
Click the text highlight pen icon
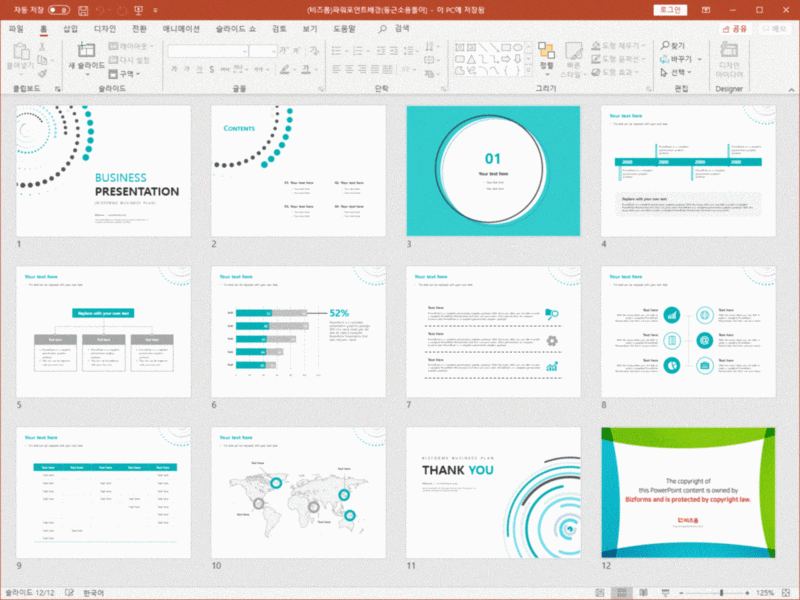pyautogui.click(x=285, y=69)
